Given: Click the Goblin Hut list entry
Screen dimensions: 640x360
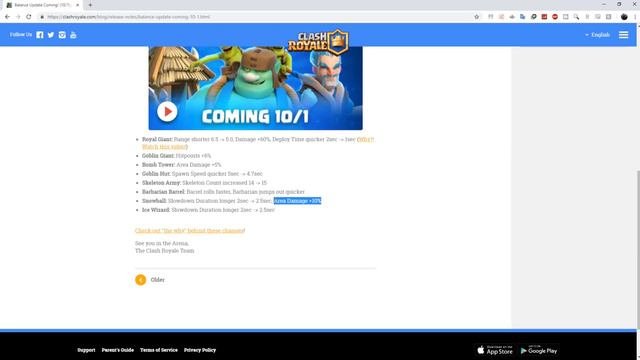Looking at the screenshot, I should pyautogui.click(x=202, y=174).
